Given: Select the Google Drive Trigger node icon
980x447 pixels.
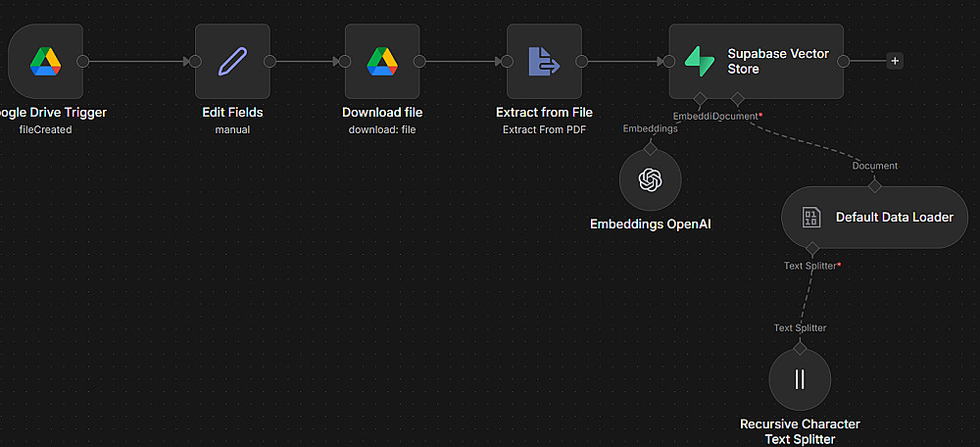Looking at the screenshot, I should [46, 62].
